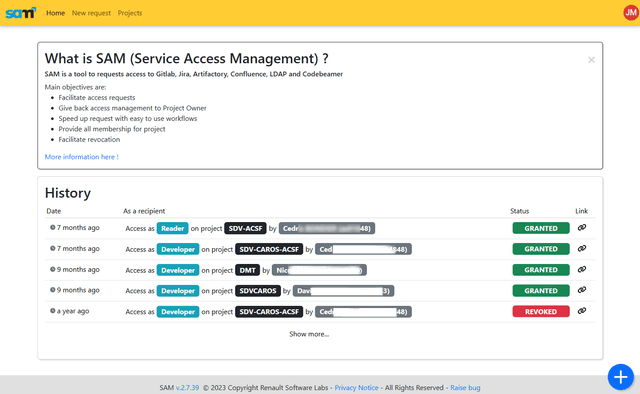Open the v.2.7.39 version link
Screen dimensions: 640x394
187,387
